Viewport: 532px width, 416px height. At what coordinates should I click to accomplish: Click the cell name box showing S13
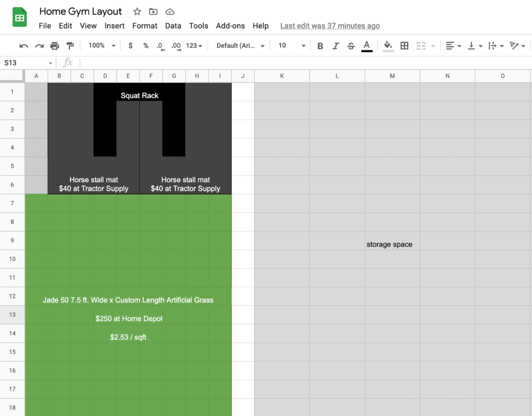(27, 63)
